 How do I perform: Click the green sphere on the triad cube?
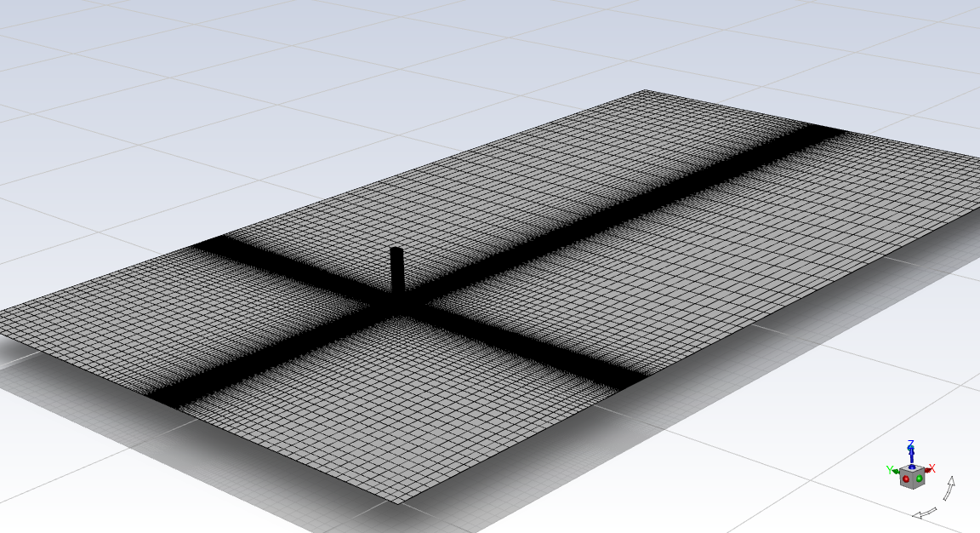[920, 479]
